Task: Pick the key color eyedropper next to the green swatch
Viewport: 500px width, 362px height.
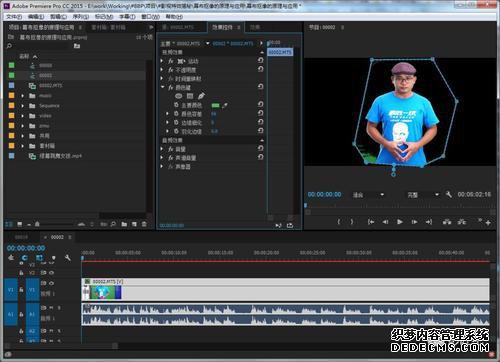Action: pos(225,105)
